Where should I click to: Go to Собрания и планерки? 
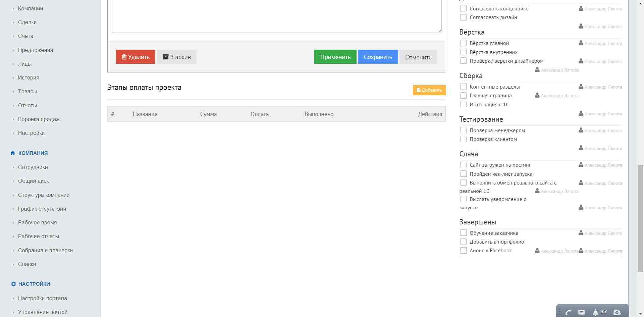tap(45, 250)
